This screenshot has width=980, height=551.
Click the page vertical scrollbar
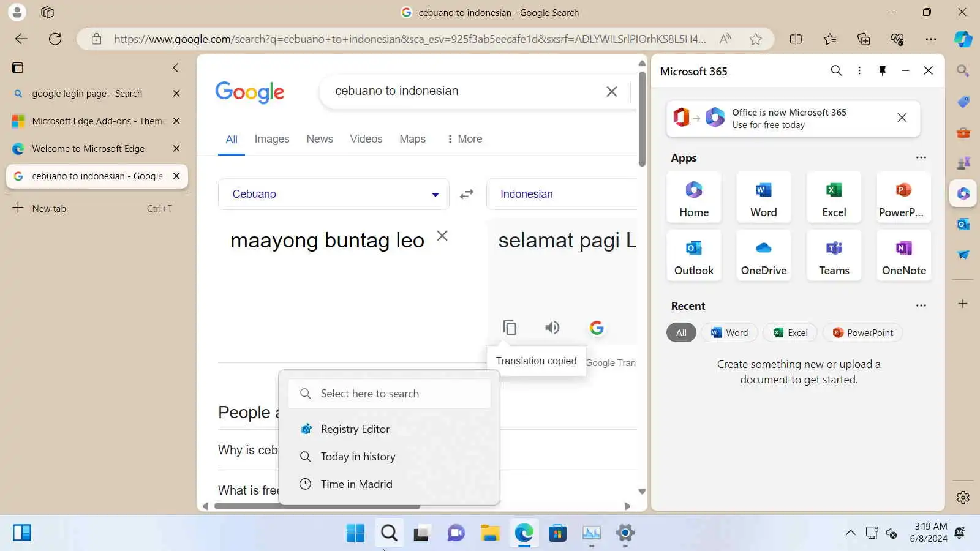click(x=642, y=119)
